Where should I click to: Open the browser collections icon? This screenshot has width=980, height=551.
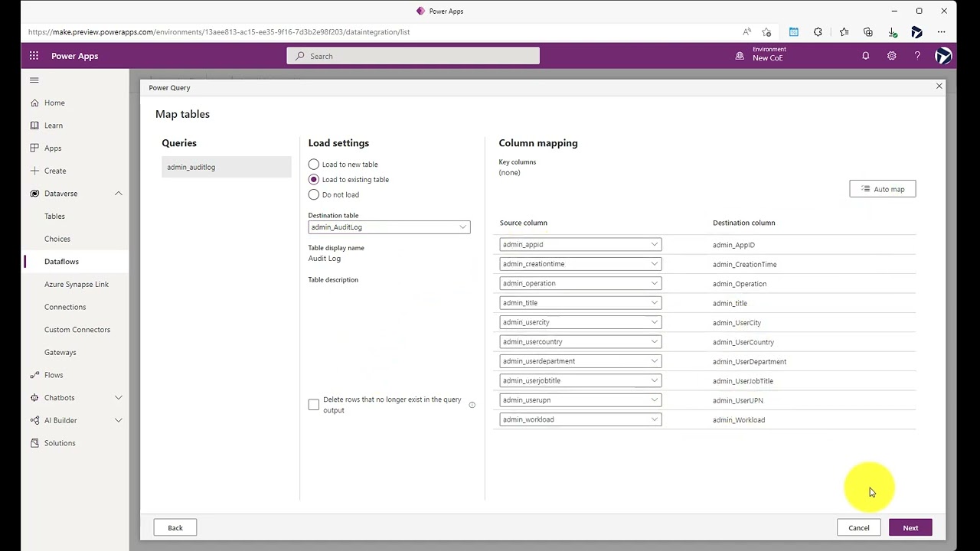click(x=868, y=32)
